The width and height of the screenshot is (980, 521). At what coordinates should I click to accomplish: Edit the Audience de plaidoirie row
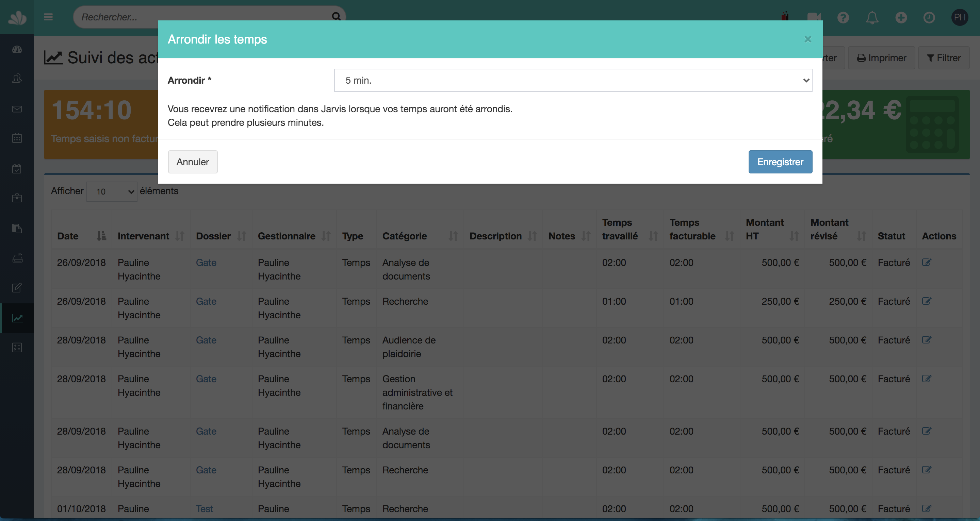tap(927, 340)
